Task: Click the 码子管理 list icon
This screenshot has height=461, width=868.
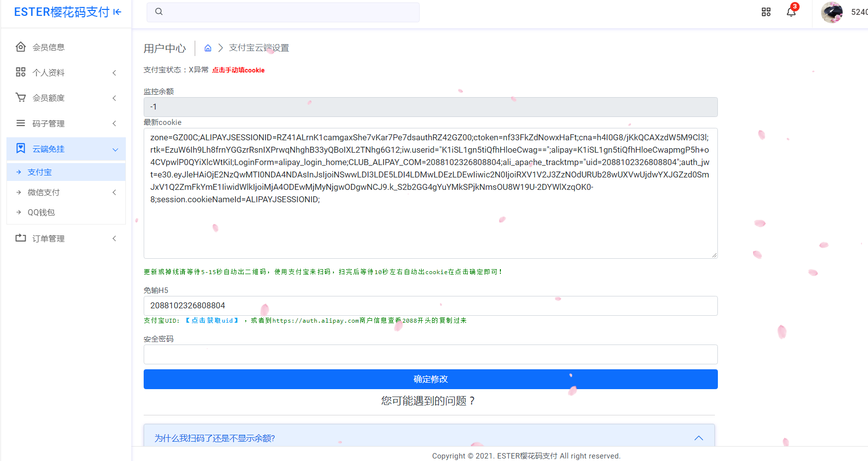Action: (21, 123)
